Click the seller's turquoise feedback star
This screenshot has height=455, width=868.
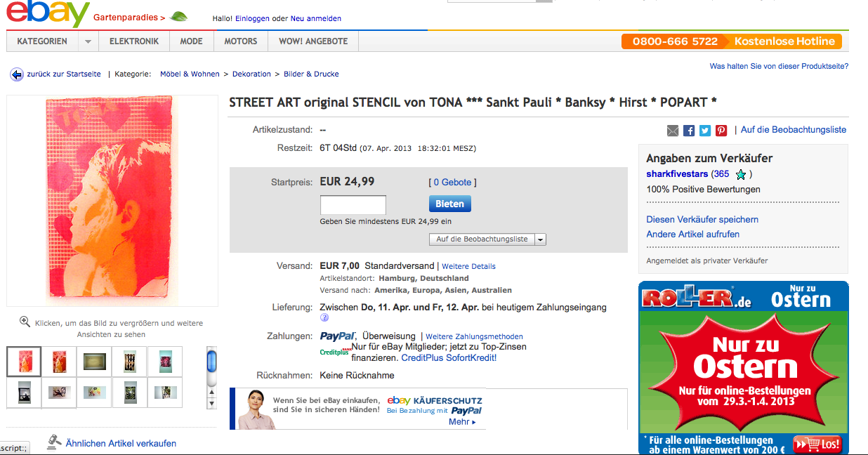coord(740,175)
